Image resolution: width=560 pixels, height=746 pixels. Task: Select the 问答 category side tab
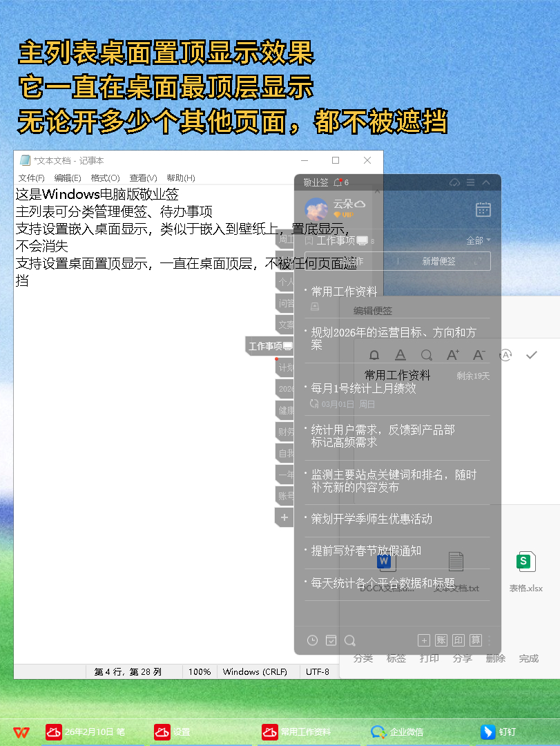coord(285,303)
